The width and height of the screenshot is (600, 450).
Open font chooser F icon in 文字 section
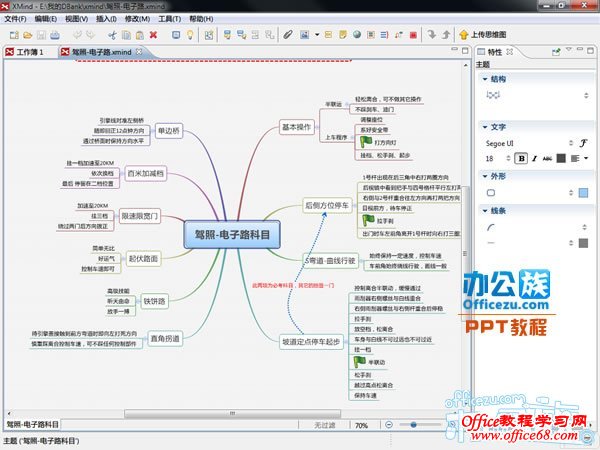pos(583,143)
